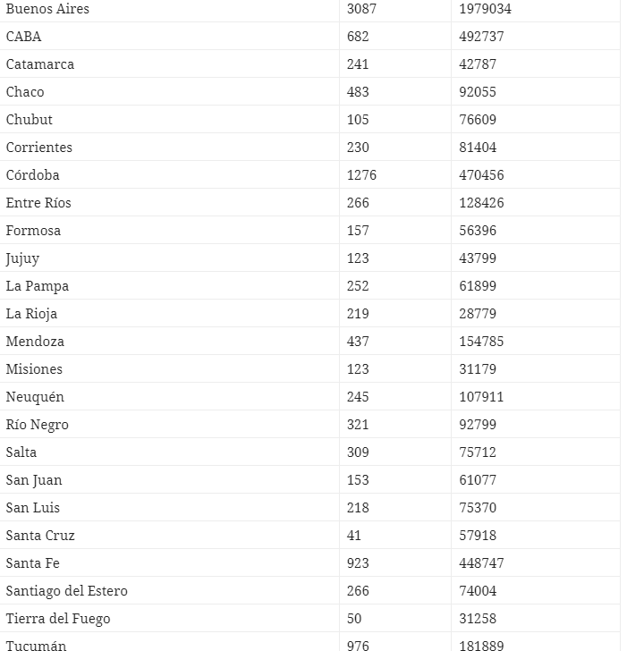Select the Río Negro row label
The image size is (644, 651).
pos(38,425)
